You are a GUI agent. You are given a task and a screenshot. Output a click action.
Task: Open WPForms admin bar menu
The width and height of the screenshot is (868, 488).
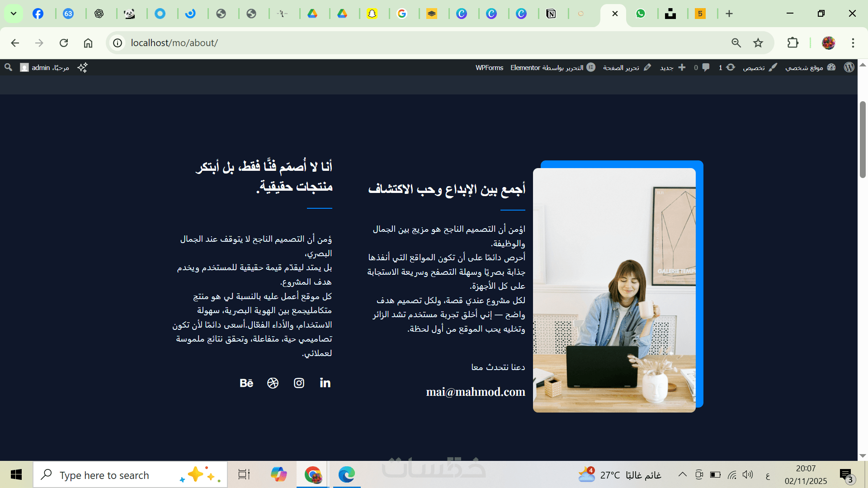[x=489, y=67]
